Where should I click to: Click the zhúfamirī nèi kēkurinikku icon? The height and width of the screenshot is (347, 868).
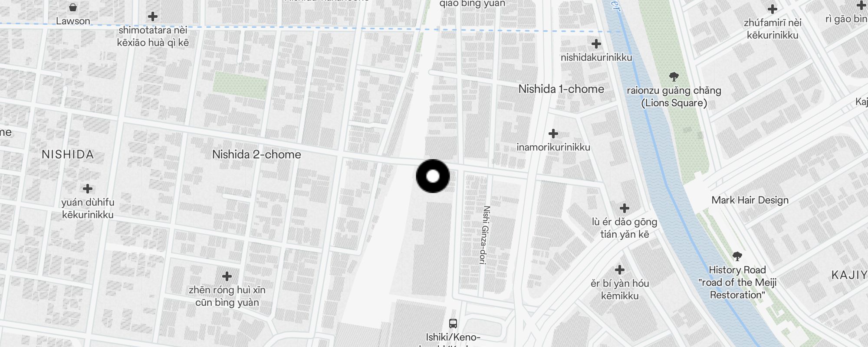[x=772, y=9]
